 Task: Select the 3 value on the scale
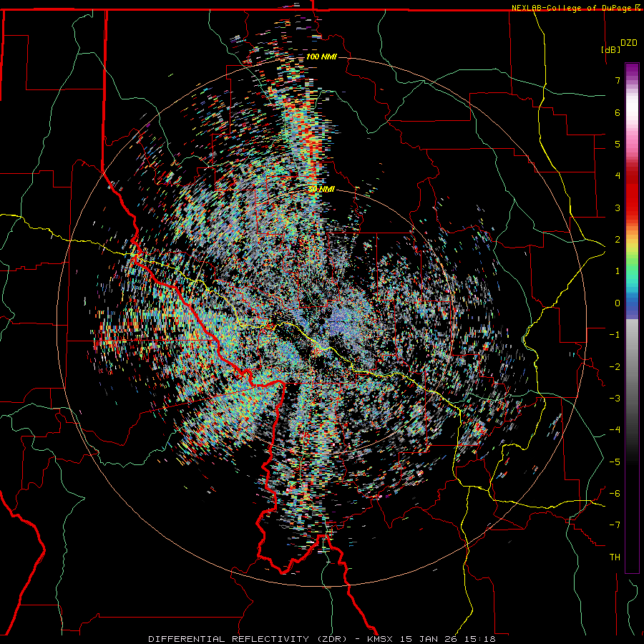point(618,208)
